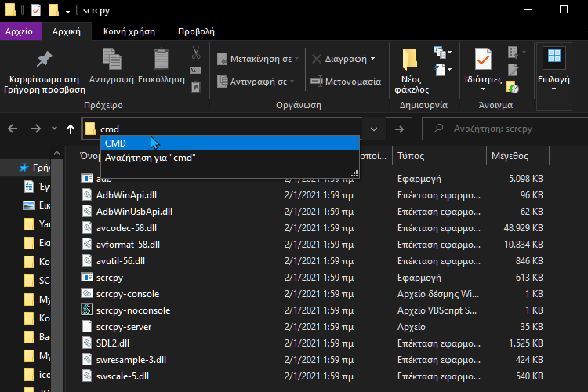The width and height of the screenshot is (588, 392).
Task: Open the address bar history dropdown
Action: 374,129
